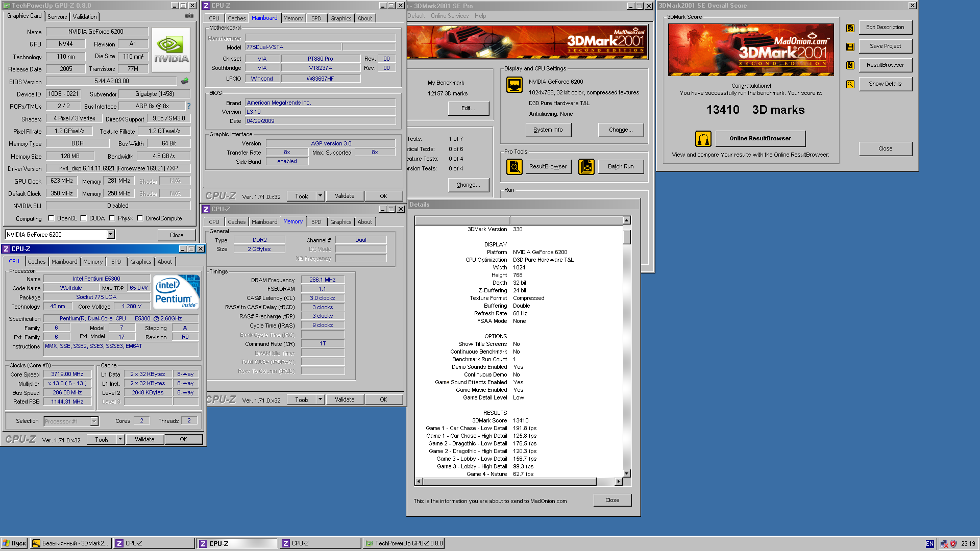The image size is (980, 551).
Task: Switch to 3DMark2001 taskbar item
Action: [70, 543]
